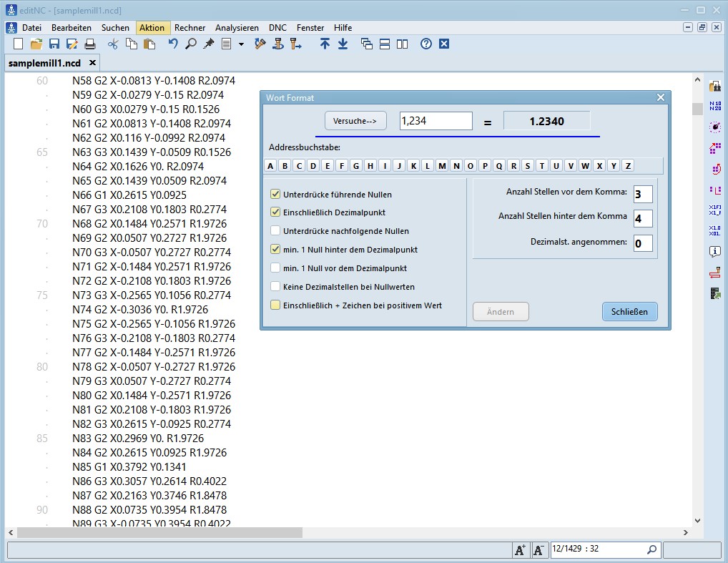The image size is (728, 563).
Task: Click the Versuche--> button
Action: point(355,120)
